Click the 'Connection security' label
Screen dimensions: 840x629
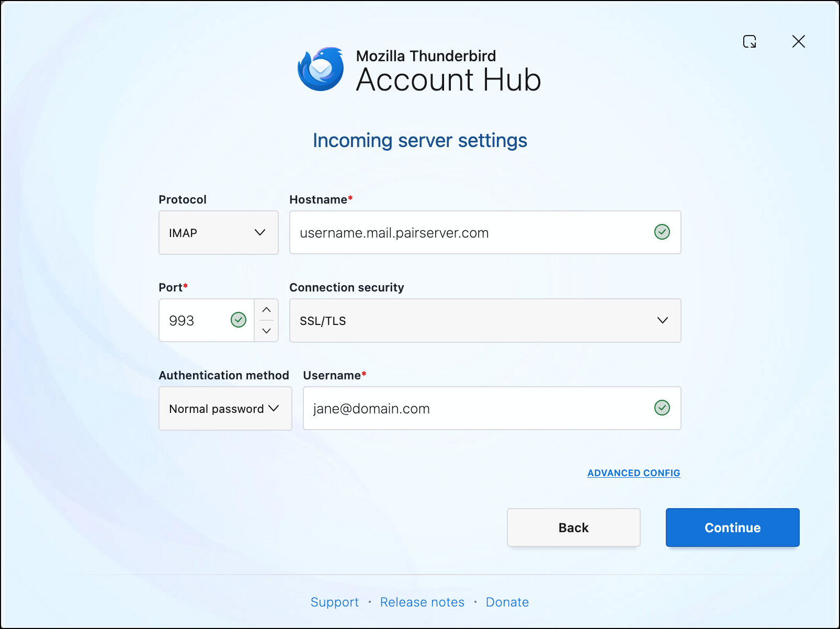click(x=347, y=287)
